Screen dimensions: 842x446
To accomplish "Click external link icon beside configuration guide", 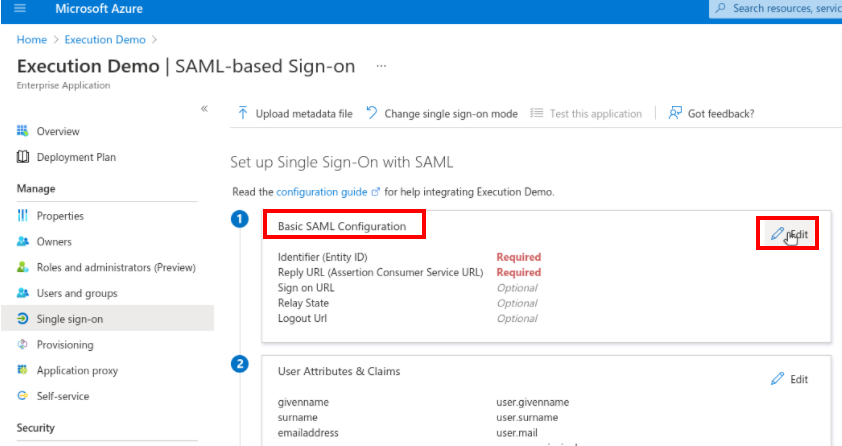I will (x=376, y=192).
